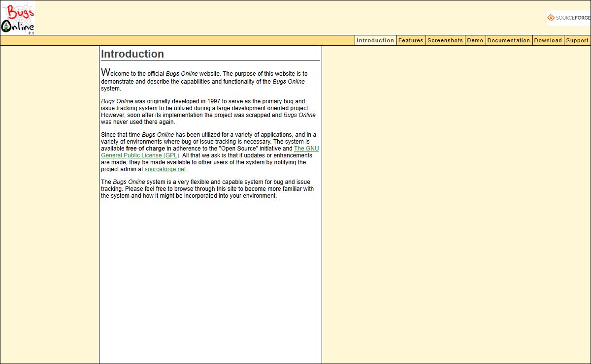591x364 pixels.
Task: Switch to the Download tab
Action: (548, 40)
